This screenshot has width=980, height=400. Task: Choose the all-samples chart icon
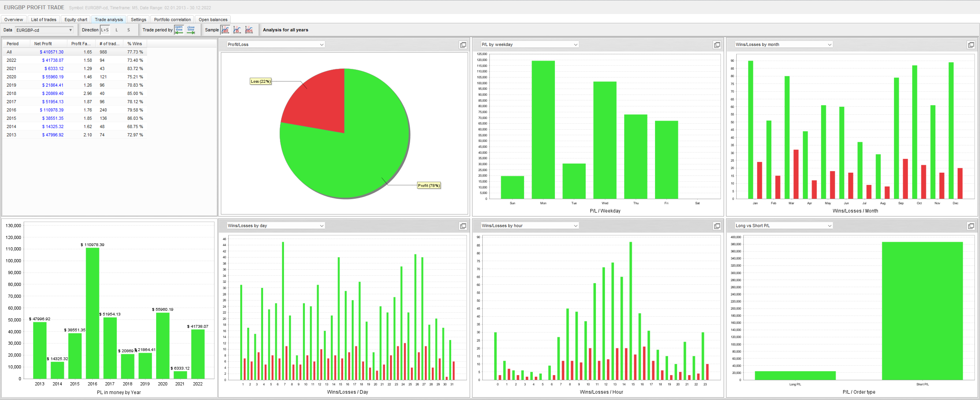[x=225, y=30]
